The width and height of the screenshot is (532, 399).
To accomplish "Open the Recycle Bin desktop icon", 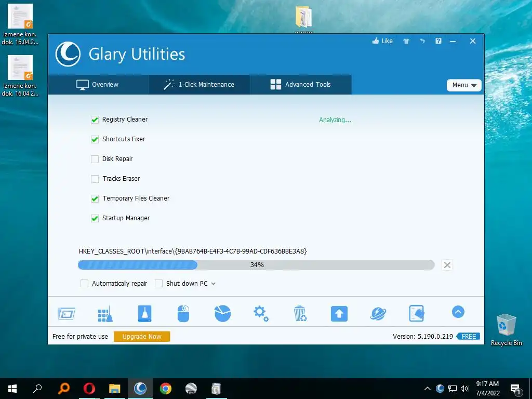I will click(506, 330).
